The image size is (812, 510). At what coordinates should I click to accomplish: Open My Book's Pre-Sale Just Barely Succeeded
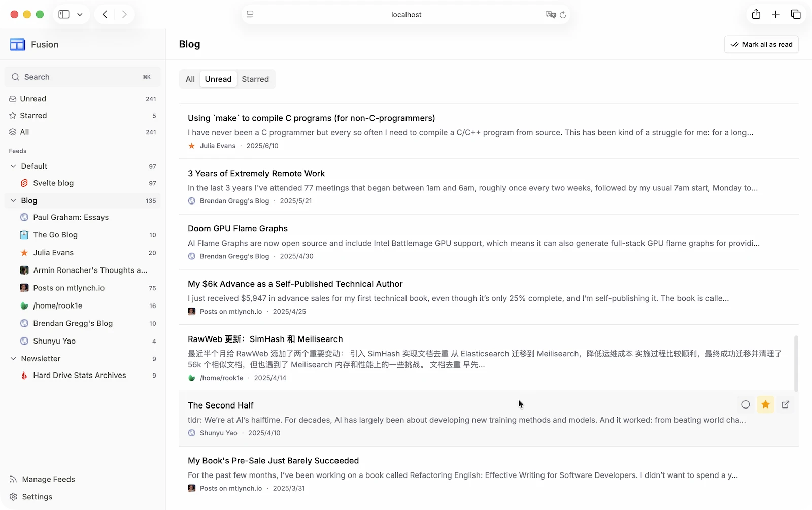point(489,474)
